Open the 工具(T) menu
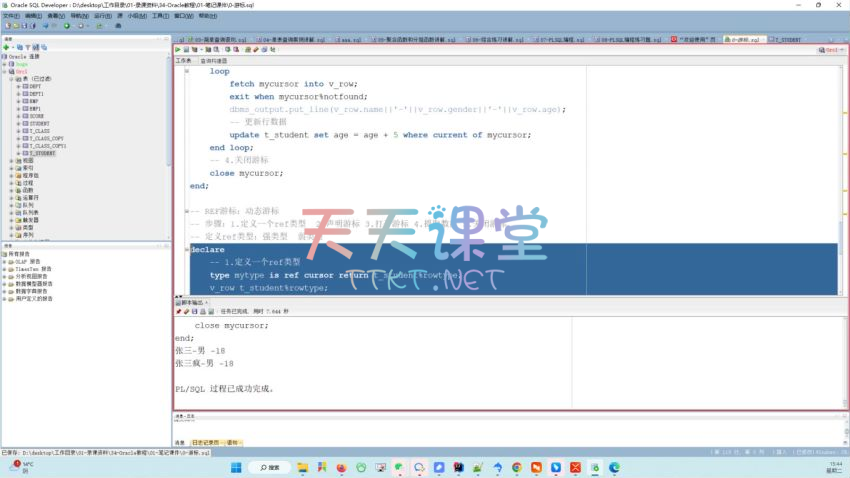 pyautogui.click(x=159, y=16)
